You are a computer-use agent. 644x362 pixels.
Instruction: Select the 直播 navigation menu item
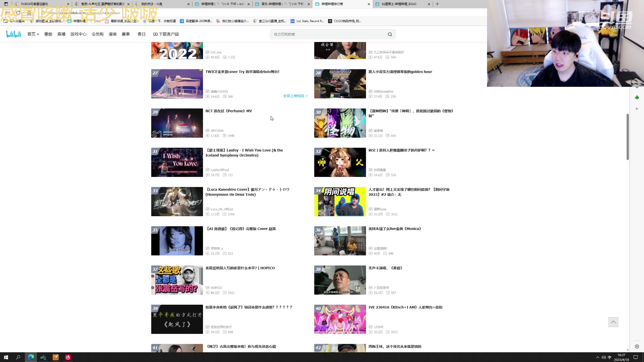click(x=61, y=34)
